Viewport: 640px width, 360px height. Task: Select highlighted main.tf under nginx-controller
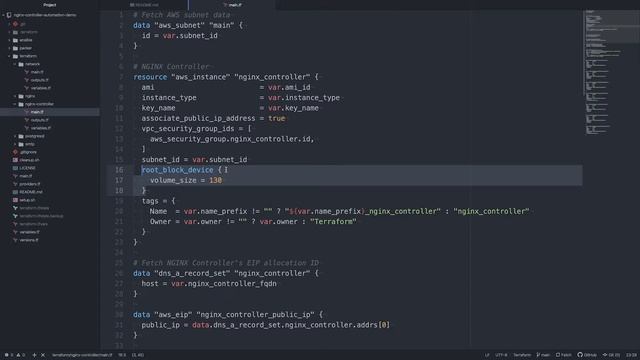click(x=49, y=112)
